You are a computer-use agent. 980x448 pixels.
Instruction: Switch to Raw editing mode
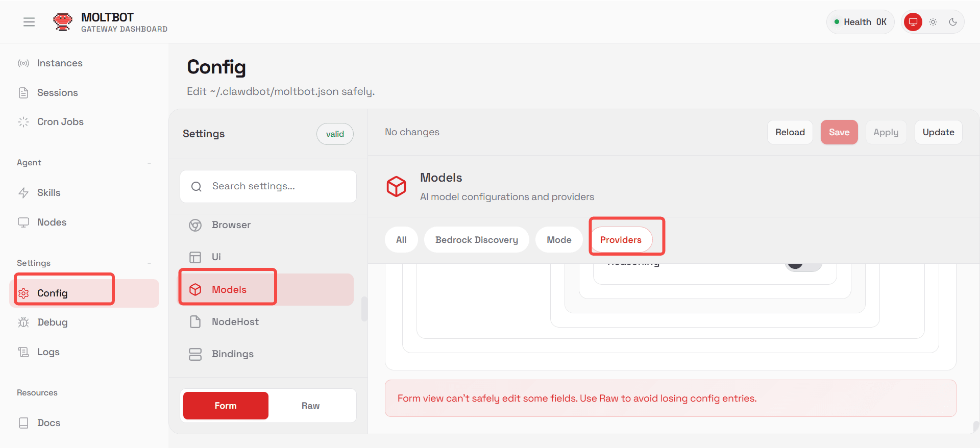click(310, 406)
